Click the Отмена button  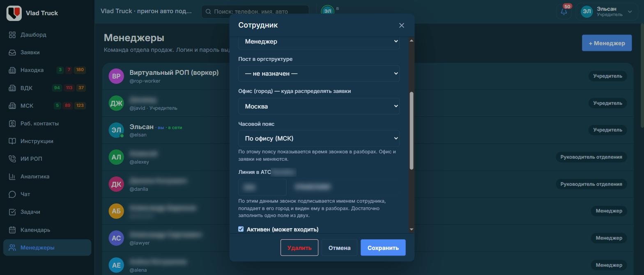(x=339, y=247)
